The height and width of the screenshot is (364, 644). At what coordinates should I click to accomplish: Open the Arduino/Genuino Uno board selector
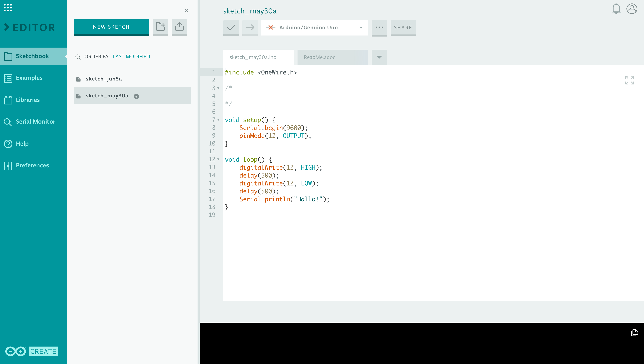[x=314, y=28]
